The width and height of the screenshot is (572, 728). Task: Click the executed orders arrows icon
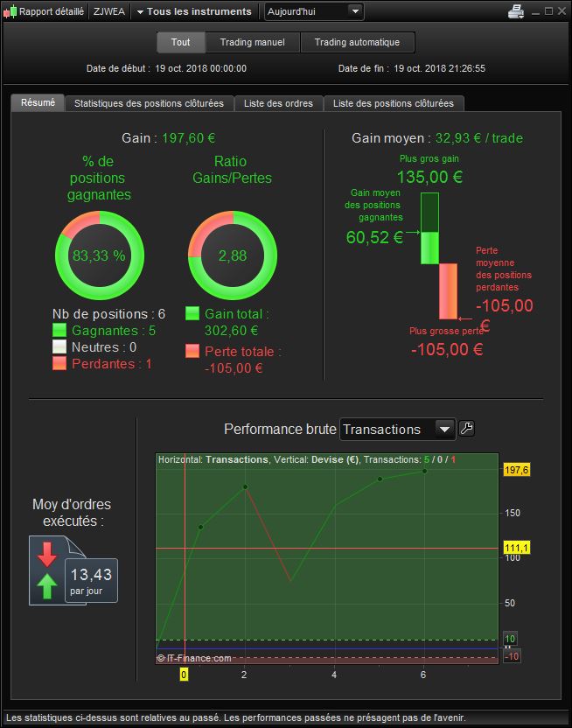[47, 570]
